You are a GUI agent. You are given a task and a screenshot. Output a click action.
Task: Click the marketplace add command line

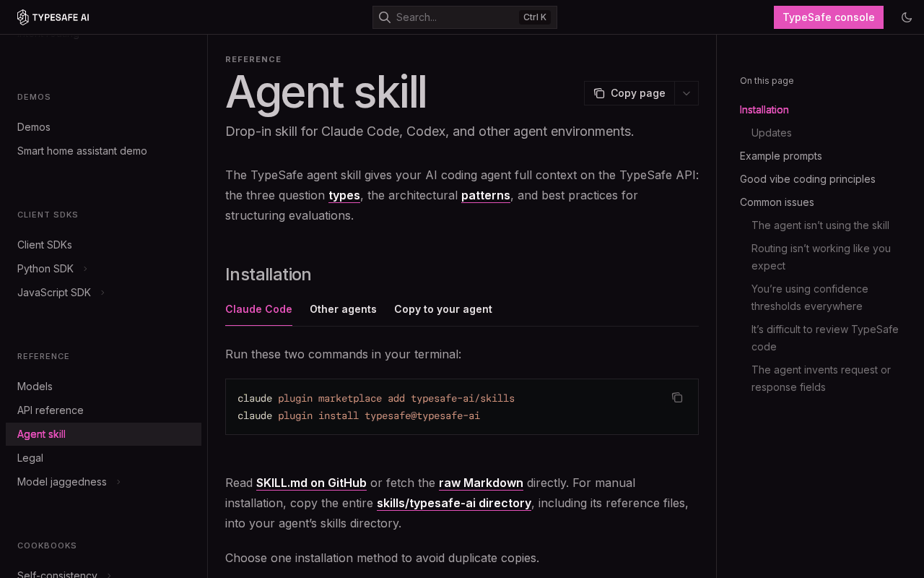coord(376,399)
